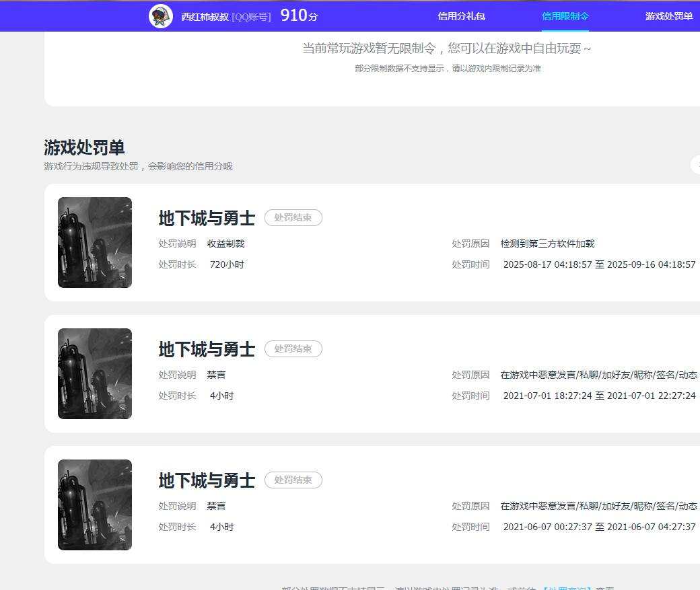The width and height of the screenshot is (700, 590).
Task: Click 地下城与勇士 title of 2021-06-07 card
Action: click(x=207, y=480)
